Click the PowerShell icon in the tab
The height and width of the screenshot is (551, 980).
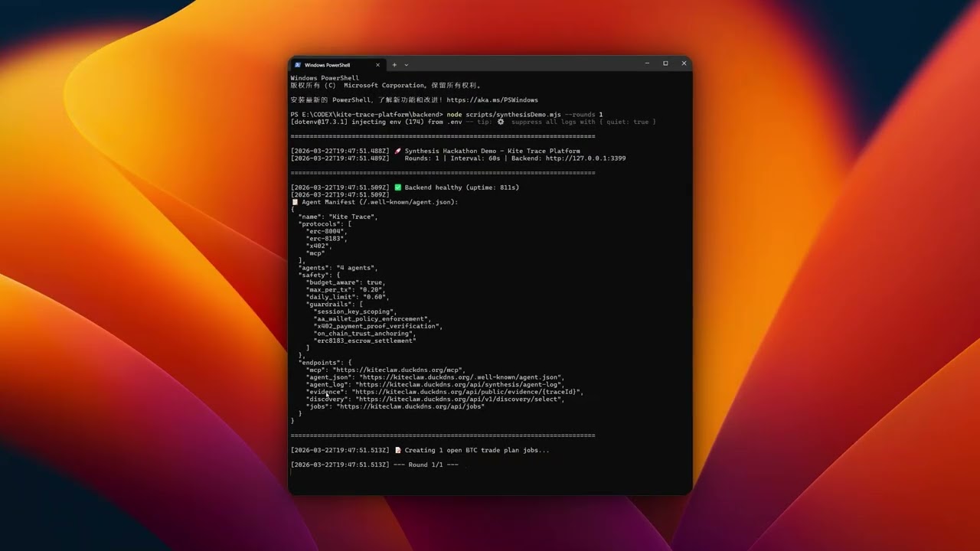click(298, 65)
